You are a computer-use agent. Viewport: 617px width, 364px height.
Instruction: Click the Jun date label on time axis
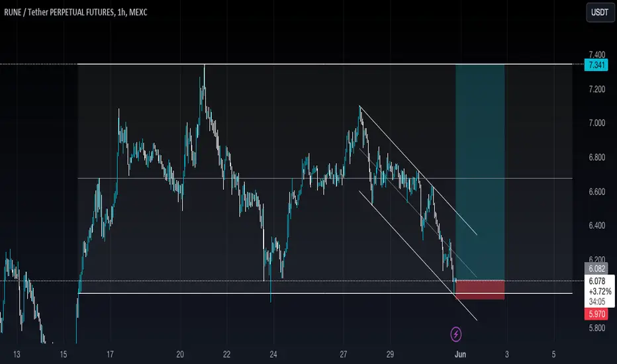460,354
